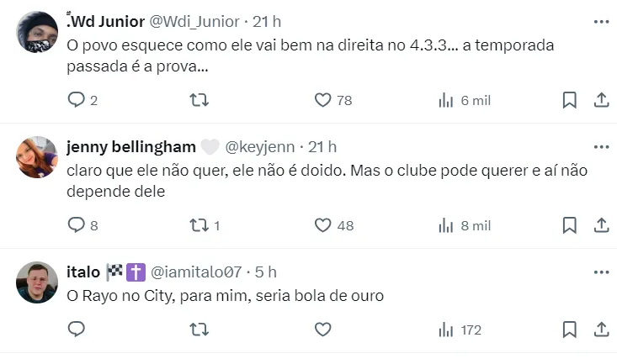View analytics of jenny bellingham's tweet
Viewport: 617px width, 364px height.
(465, 225)
